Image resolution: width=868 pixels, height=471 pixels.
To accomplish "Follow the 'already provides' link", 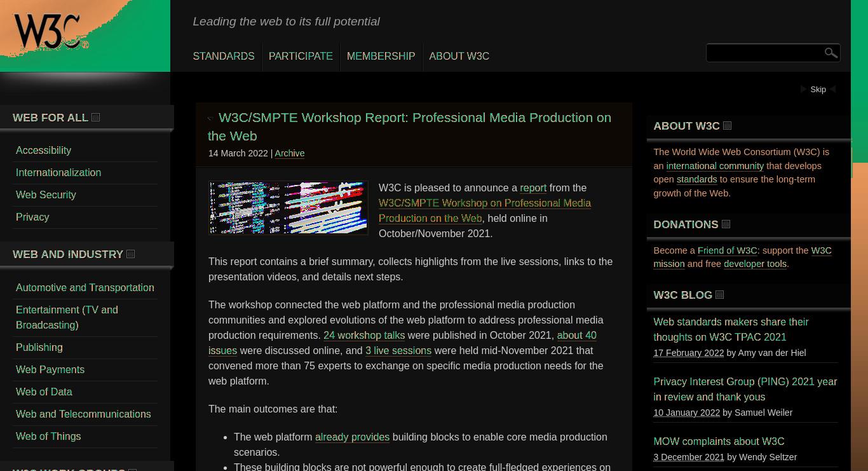I will tap(352, 437).
